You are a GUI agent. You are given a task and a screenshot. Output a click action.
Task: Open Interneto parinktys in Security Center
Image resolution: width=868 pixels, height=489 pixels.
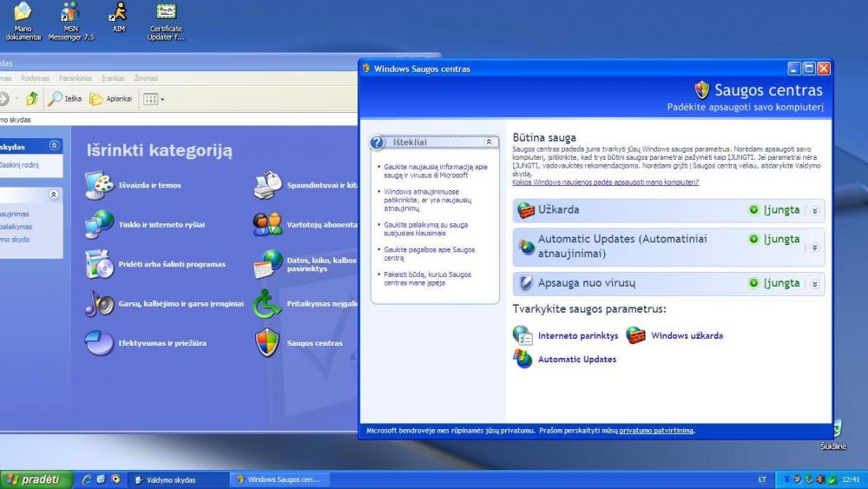point(577,335)
